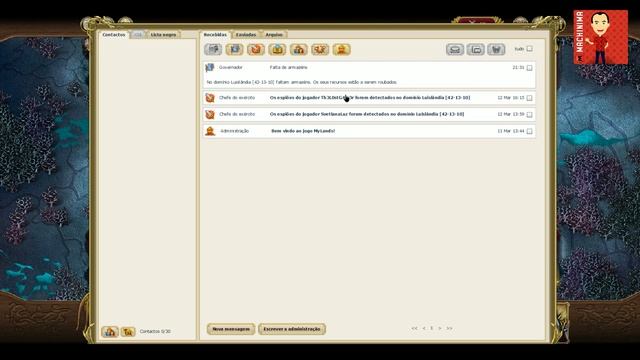
Task: Click army chief icon on 13:59 message
Action: [x=210, y=114]
